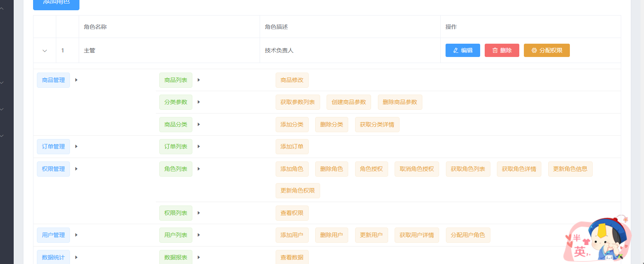Screen dimensions: 644x264
Task: Click the arrow next to 商品管理
Action: pos(76,80)
